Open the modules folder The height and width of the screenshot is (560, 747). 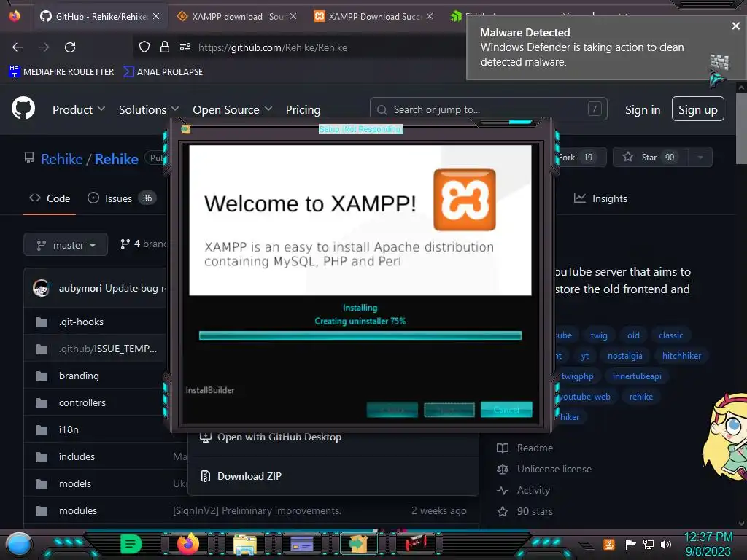[77, 510]
